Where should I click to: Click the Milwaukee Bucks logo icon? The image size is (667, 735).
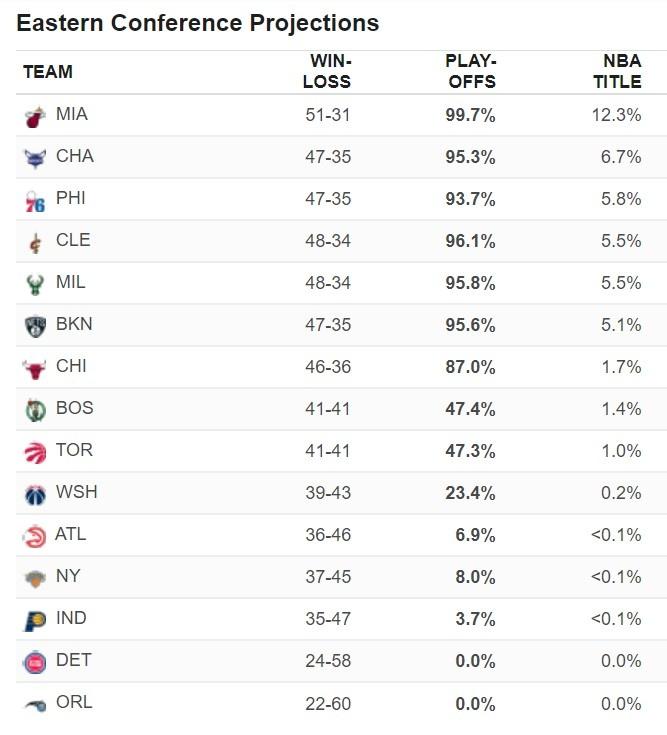pos(35,284)
